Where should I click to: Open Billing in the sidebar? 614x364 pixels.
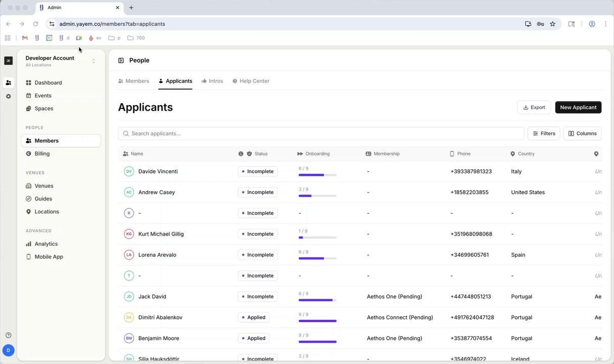pos(42,154)
